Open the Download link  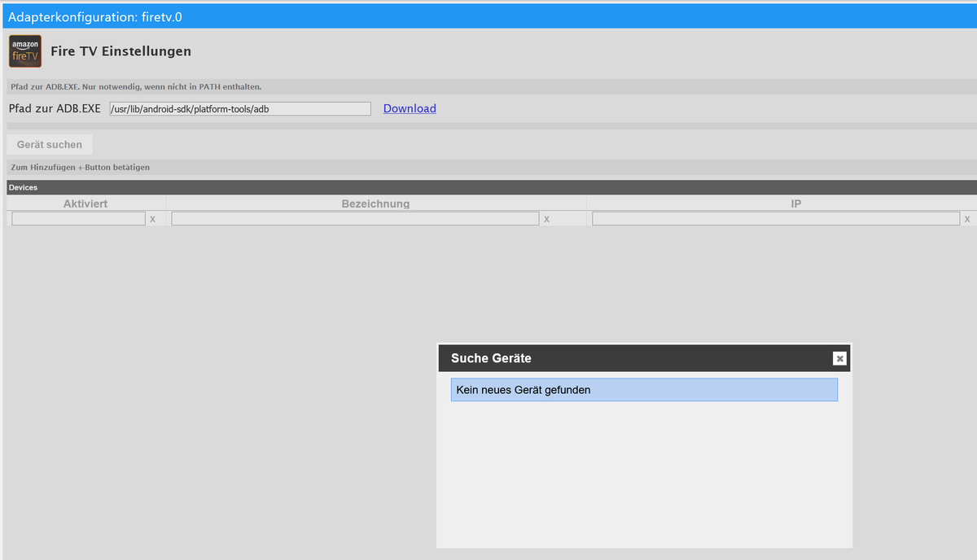pyautogui.click(x=410, y=108)
